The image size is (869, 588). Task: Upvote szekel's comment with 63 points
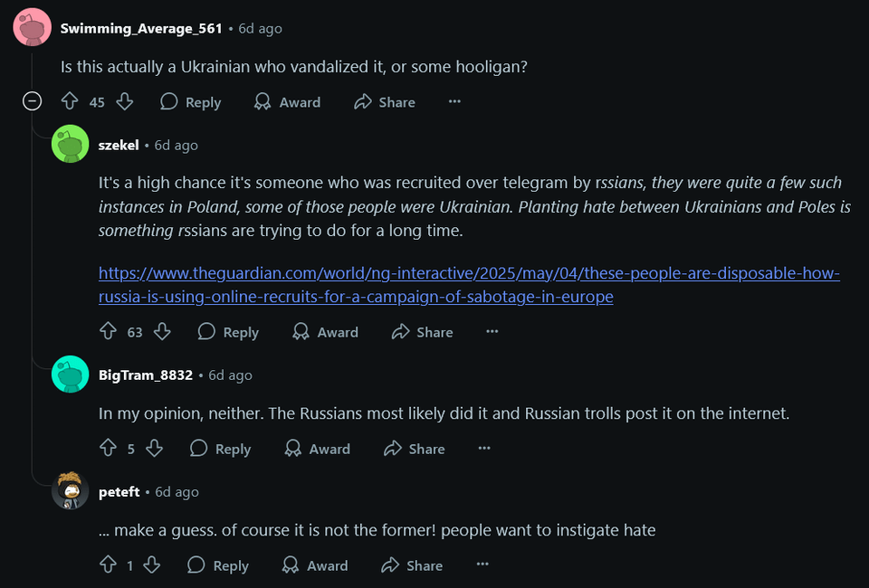click(x=108, y=331)
